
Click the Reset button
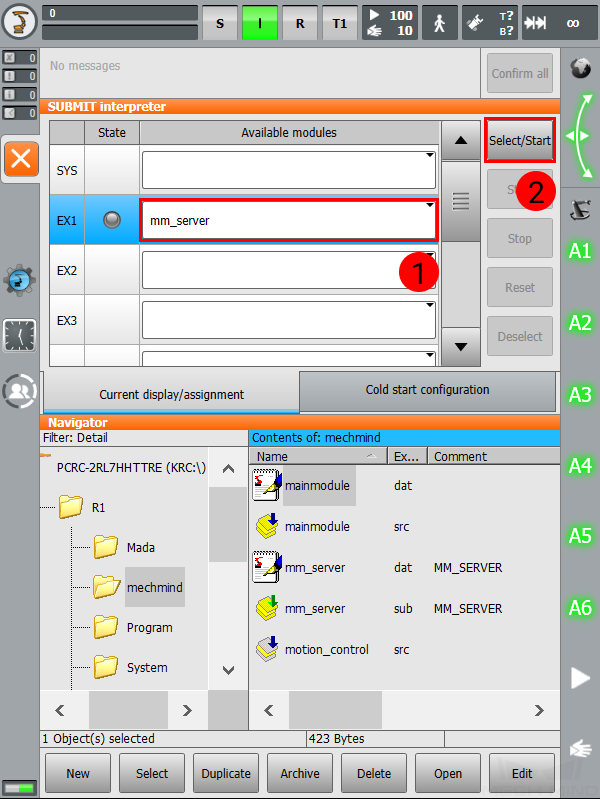pos(519,287)
